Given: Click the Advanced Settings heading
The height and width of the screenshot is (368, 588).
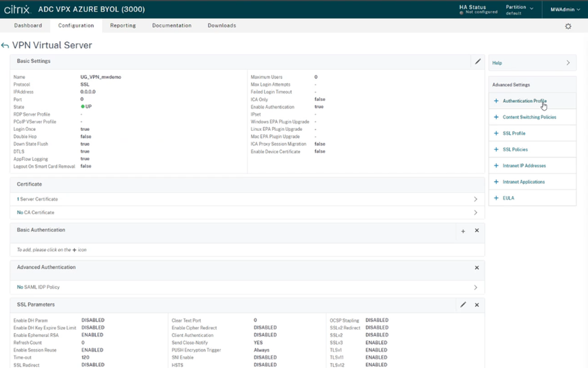Looking at the screenshot, I should tap(511, 84).
